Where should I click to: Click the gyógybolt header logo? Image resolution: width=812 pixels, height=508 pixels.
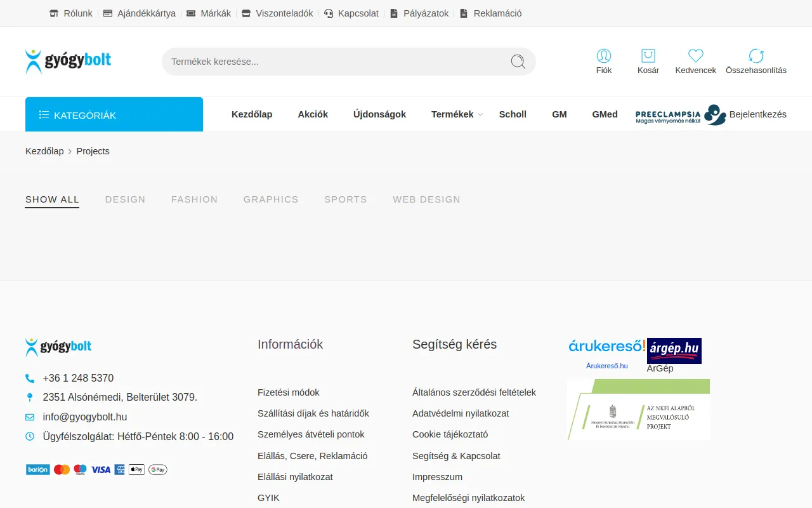coord(69,62)
